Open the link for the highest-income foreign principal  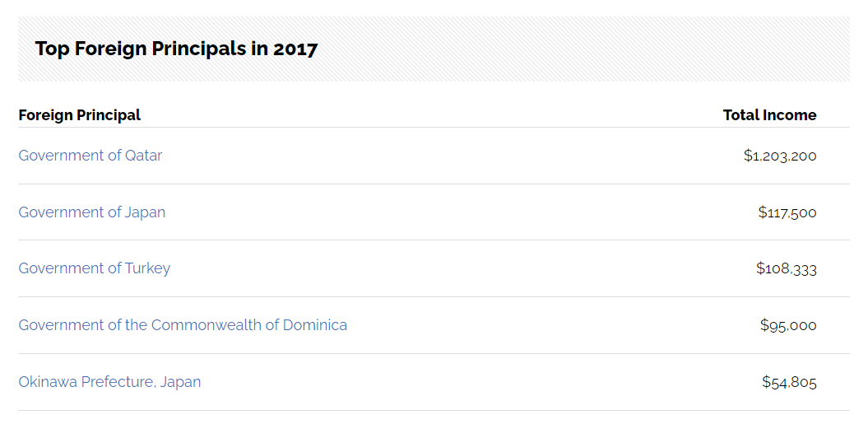click(x=91, y=156)
